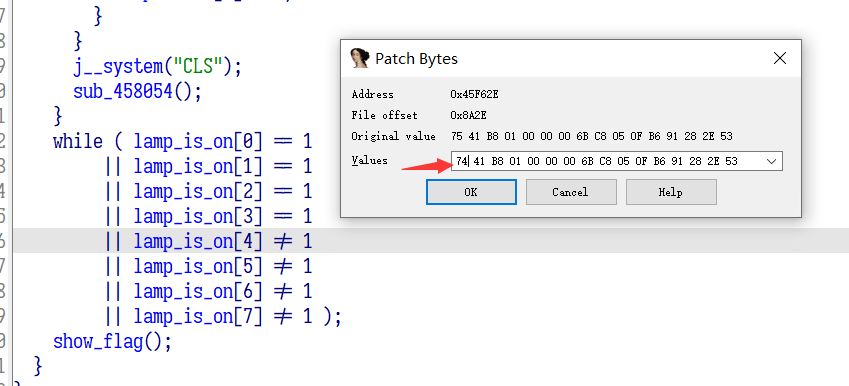The image size is (849, 386).
Task: Click the File offset label
Action: point(384,115)
